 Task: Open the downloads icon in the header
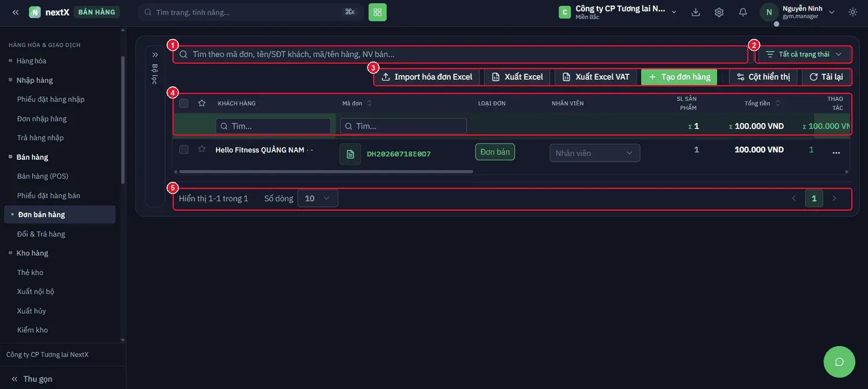696,12
